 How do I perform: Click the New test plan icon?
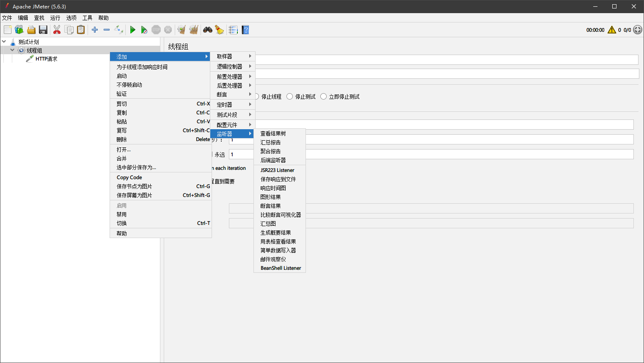click(x=8, y=30)
